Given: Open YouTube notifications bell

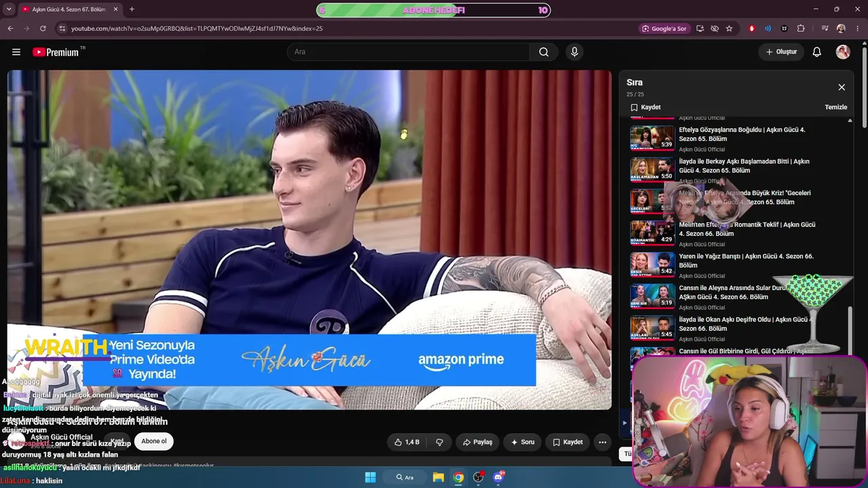Looking at the screenshot, I should [817, 52].
